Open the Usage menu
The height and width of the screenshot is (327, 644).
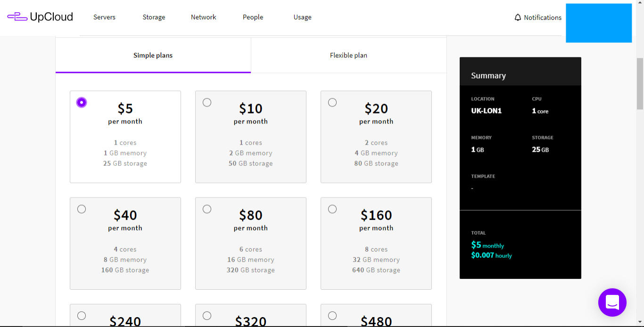[x=302, y=17]
